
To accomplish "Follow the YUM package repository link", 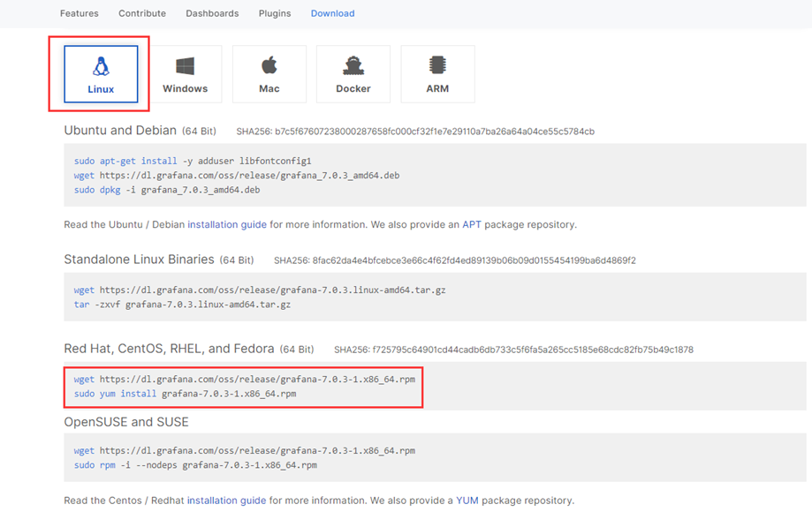I will click(467, 501).
